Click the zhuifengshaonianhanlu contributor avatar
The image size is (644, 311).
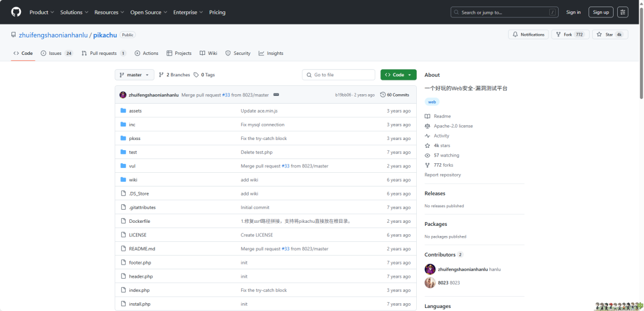click(x=430, y=269)
